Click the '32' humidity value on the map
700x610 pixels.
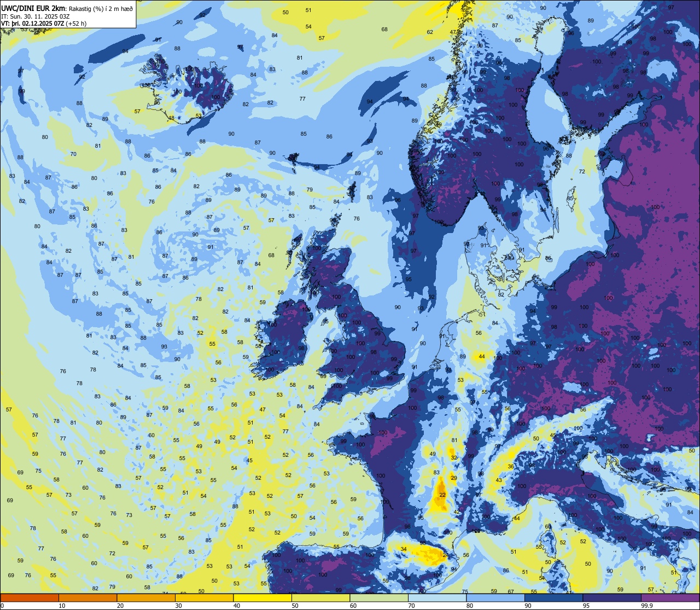click(453, 457)
